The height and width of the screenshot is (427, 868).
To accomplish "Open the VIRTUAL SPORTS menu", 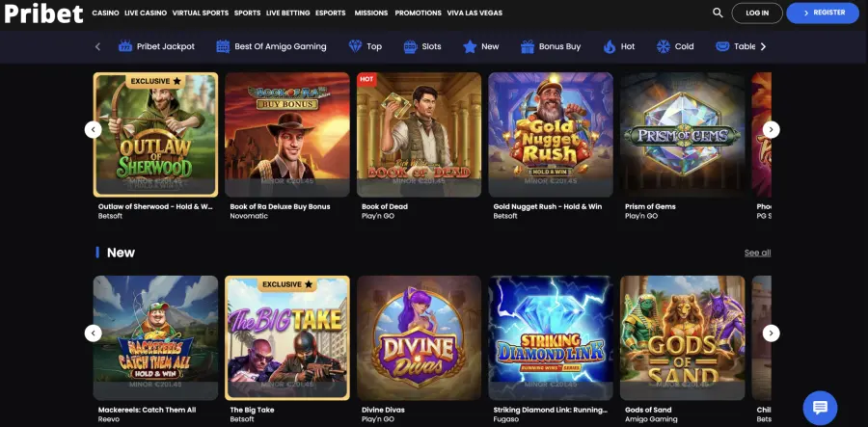I will (x=201, y=13).
